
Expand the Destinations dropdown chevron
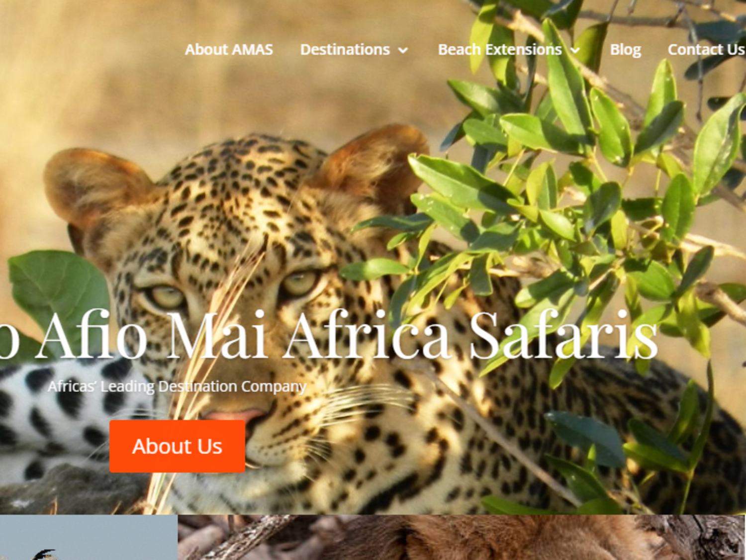point(403,50)
